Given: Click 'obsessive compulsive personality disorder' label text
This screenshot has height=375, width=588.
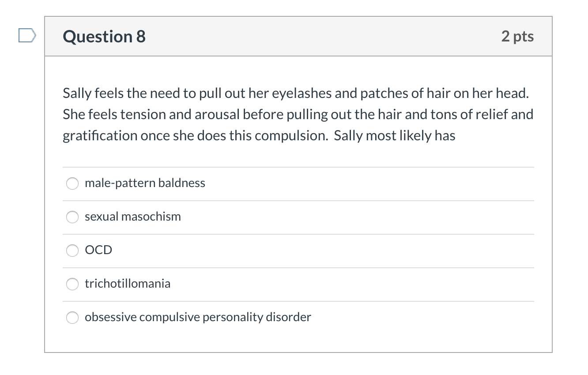Looking at the screenshot, I should [198, 317].
